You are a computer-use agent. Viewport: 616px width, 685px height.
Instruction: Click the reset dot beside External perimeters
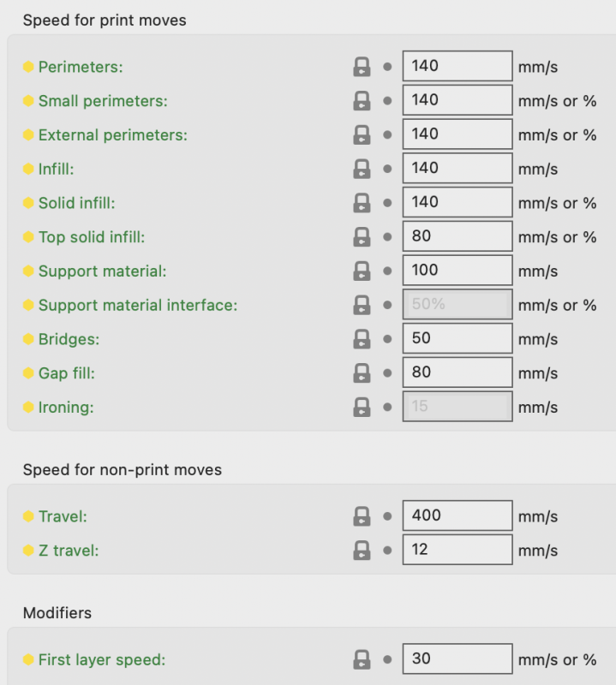point(387,135)
